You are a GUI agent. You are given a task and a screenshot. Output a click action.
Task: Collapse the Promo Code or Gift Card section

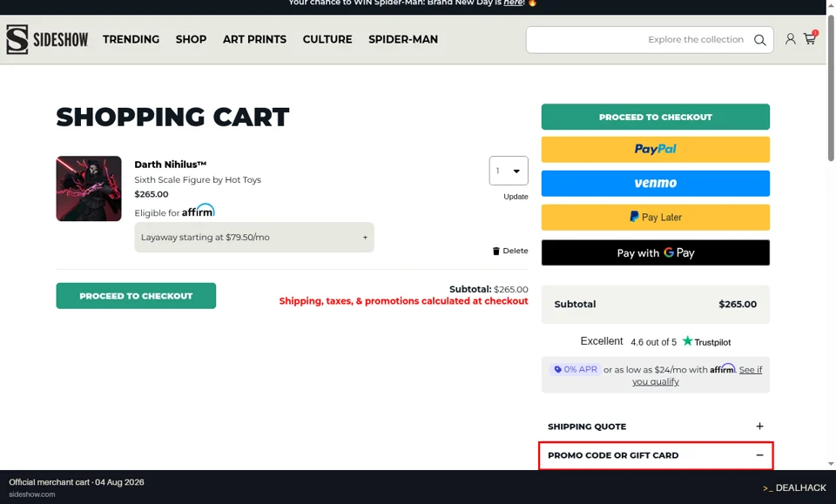click(655, 455)
